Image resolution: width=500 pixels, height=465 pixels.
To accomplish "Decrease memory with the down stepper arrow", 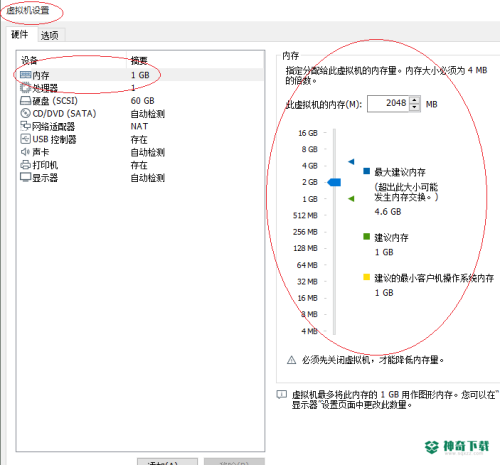I will [x=415, y=108].
